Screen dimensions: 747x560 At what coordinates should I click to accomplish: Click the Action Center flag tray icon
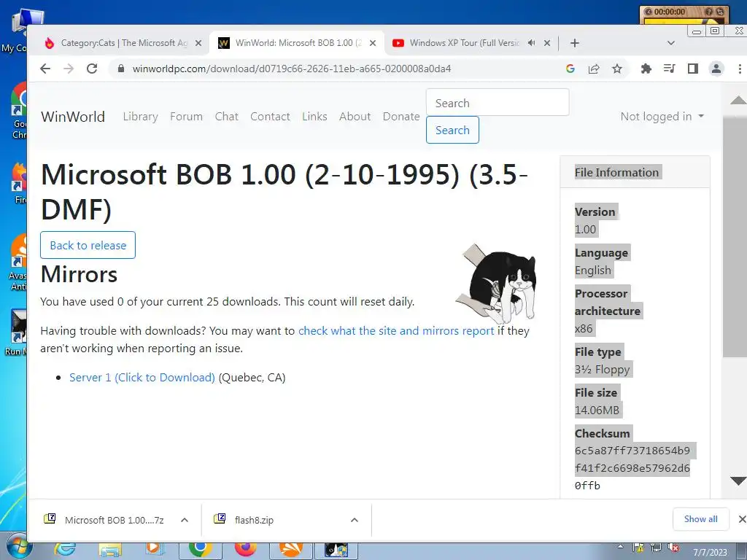click(638, 548)
